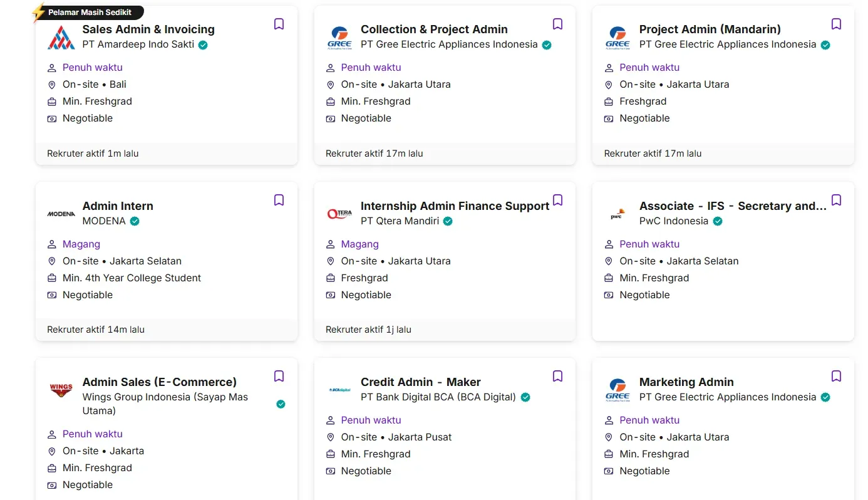Toggle bookmark on Project Admin (Mandarin)

click(x=836, y=24)
